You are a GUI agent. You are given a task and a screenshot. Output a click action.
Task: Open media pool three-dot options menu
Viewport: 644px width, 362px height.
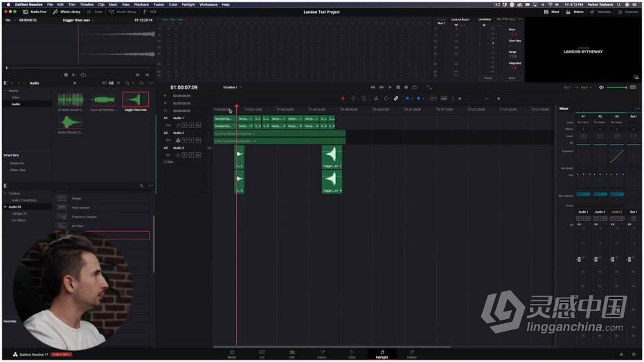[x=151, y=83]
